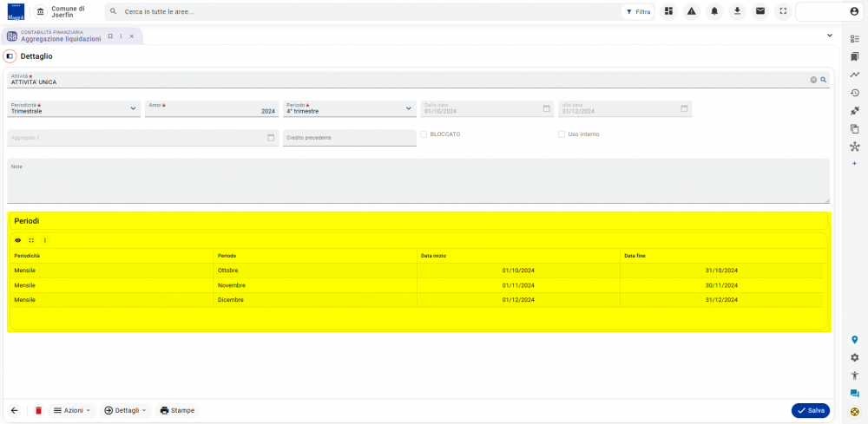
Task: Open the network hub icon in right sidebar
Action: point(855,147)
